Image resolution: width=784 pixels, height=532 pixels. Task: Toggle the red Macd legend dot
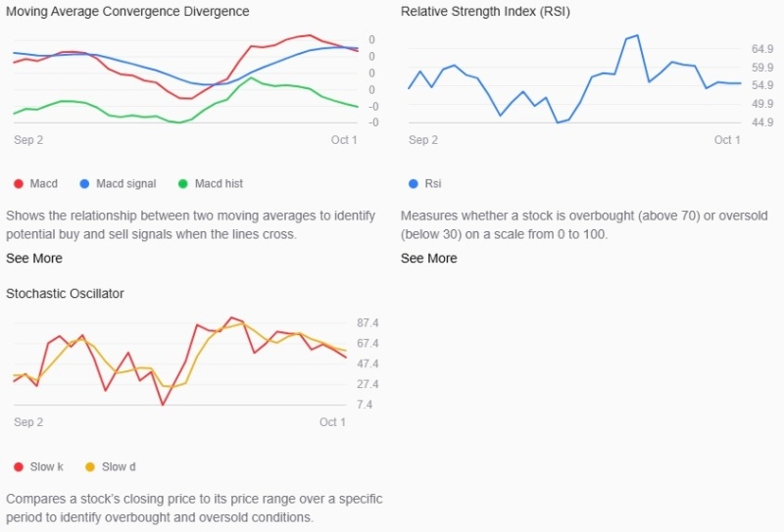[x=19, y=184]
